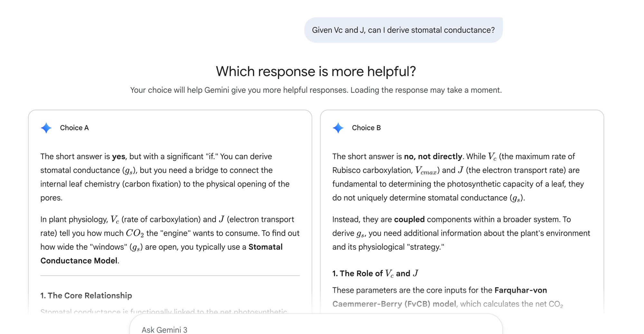
Task: Select the Choice A label
Action: [x=74, y=128]
